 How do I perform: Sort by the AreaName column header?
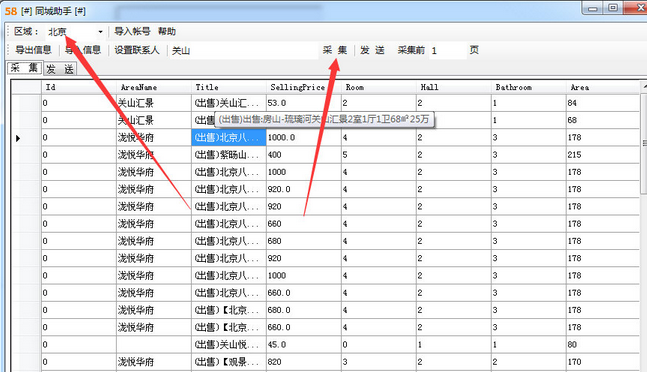point(154,87)
